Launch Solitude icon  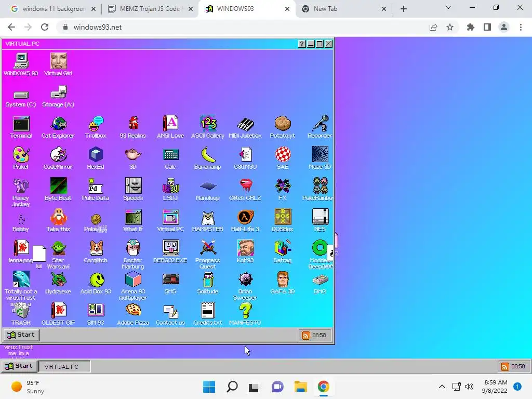click(208, 283)
